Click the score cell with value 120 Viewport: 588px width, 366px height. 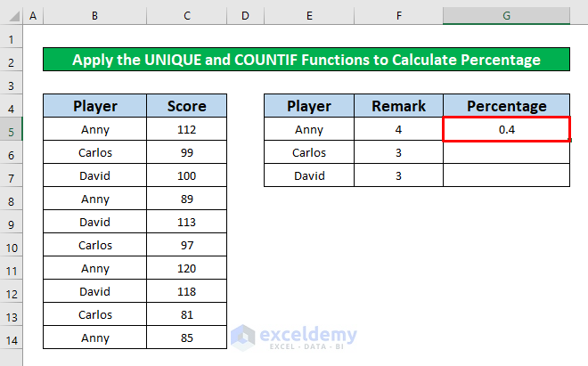point(187,268)
